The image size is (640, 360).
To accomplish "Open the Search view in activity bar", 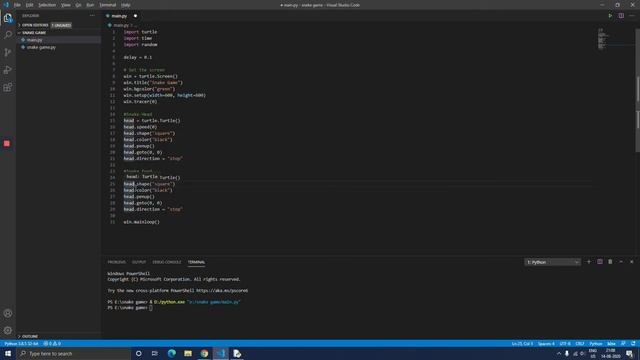I will point(8,35).
